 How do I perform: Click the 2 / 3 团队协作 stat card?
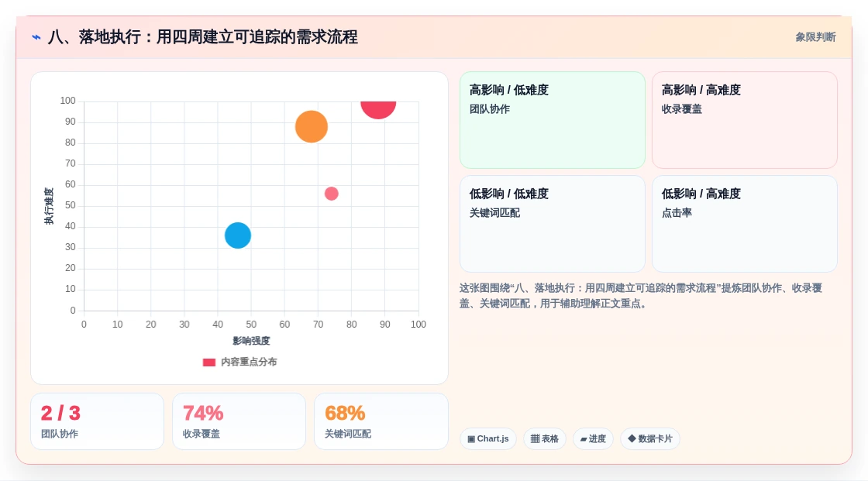(x=98, y=421)
